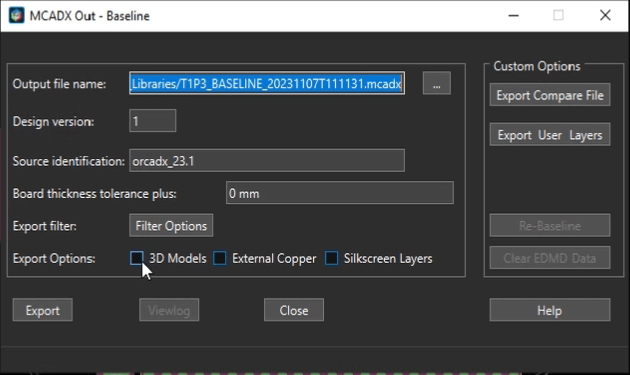Click the 'Export Options:' label

(54, 258)
